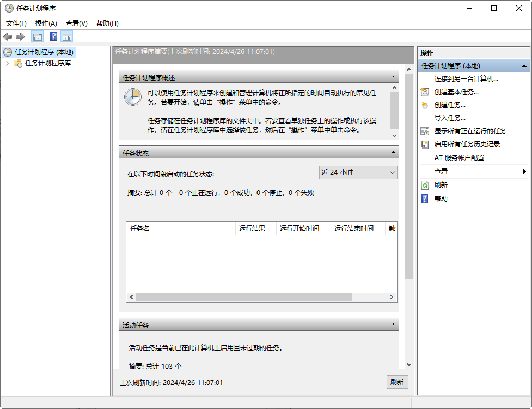This screenshot has width=532, height=409.
Task: Click 创建基本任务 in the actions pane
Action: [456, 91]
